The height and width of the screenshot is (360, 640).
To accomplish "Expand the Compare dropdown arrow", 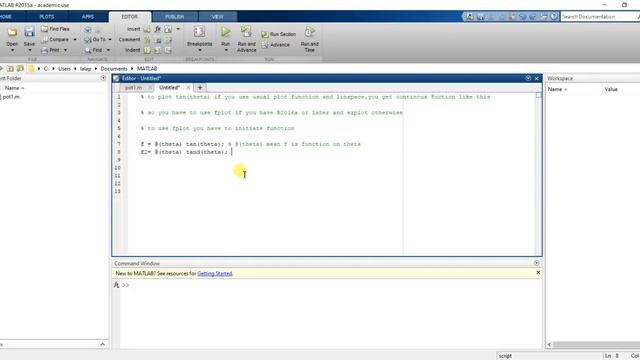I will pyautogui.click(x=75, y=40).
